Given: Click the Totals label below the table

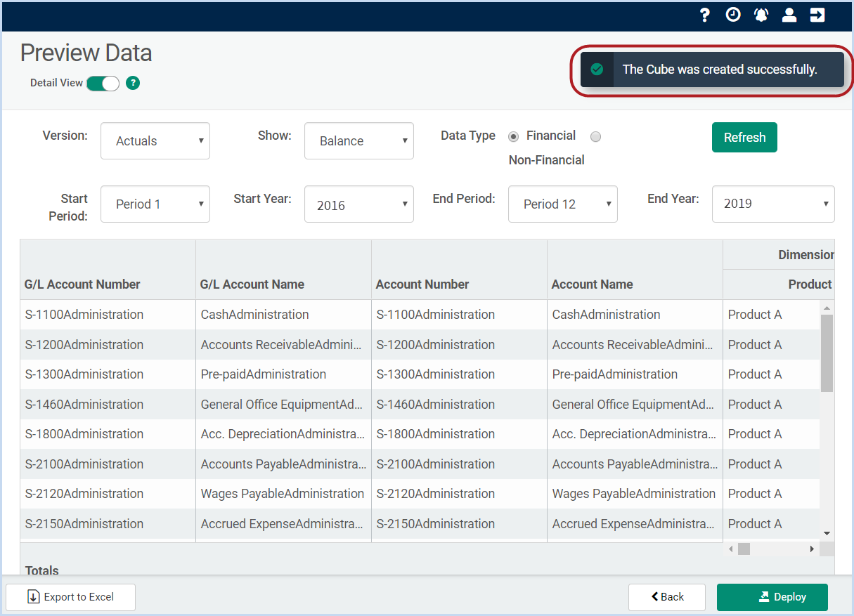Looking at the screenshot, I should tap(42, 570).
